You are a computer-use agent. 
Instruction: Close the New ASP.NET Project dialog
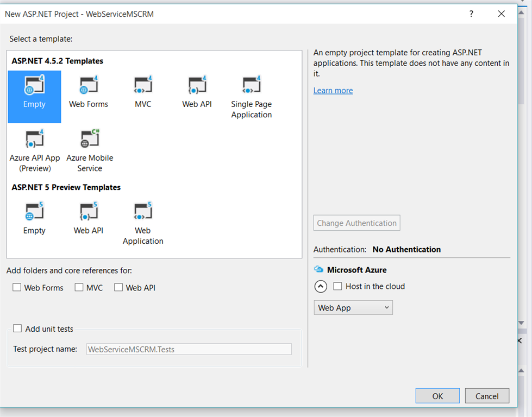click(x=502, y=14)
